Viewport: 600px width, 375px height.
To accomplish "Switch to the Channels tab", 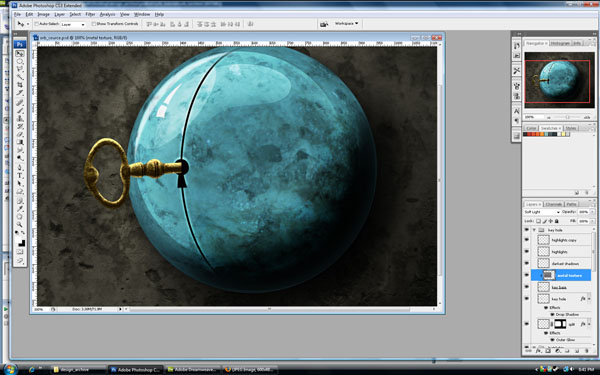I will (554, 204).
